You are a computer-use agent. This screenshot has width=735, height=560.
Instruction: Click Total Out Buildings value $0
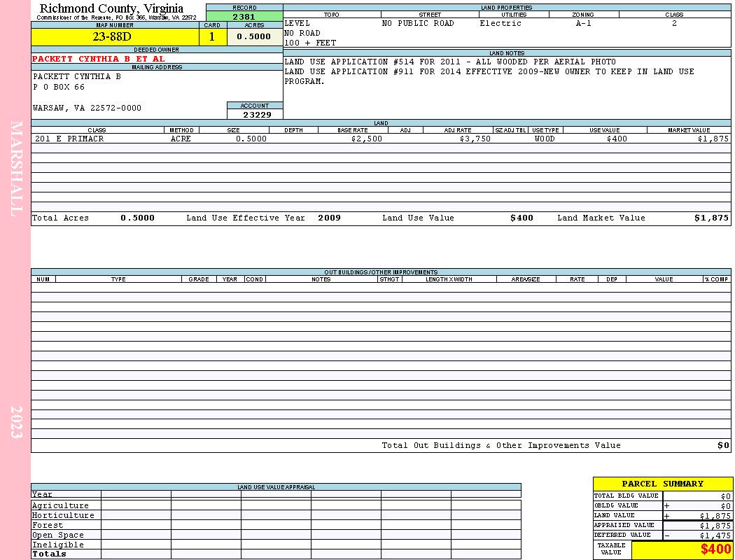coord(723,446)
